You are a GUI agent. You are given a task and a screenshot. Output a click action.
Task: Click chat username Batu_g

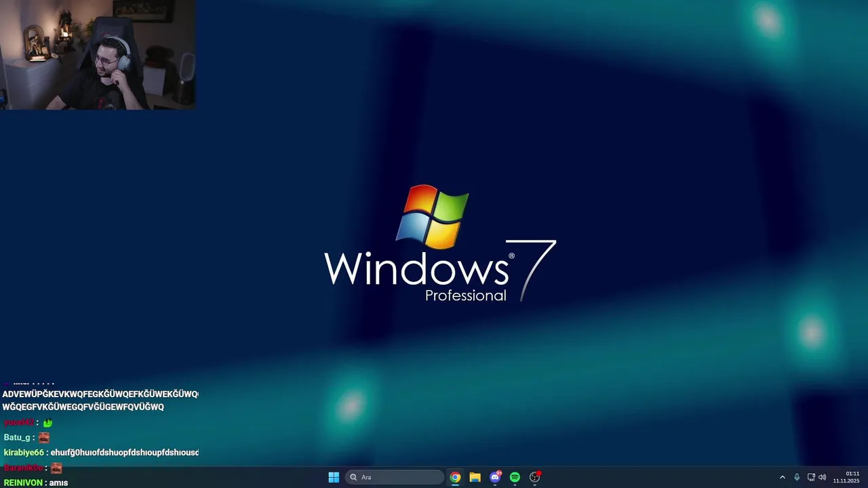[x=17, y=438]
